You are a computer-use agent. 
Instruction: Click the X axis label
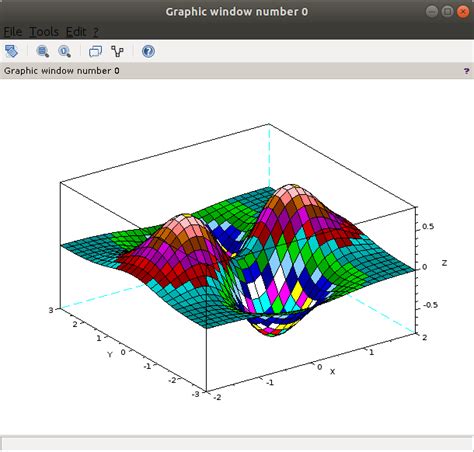coord(332,371)
